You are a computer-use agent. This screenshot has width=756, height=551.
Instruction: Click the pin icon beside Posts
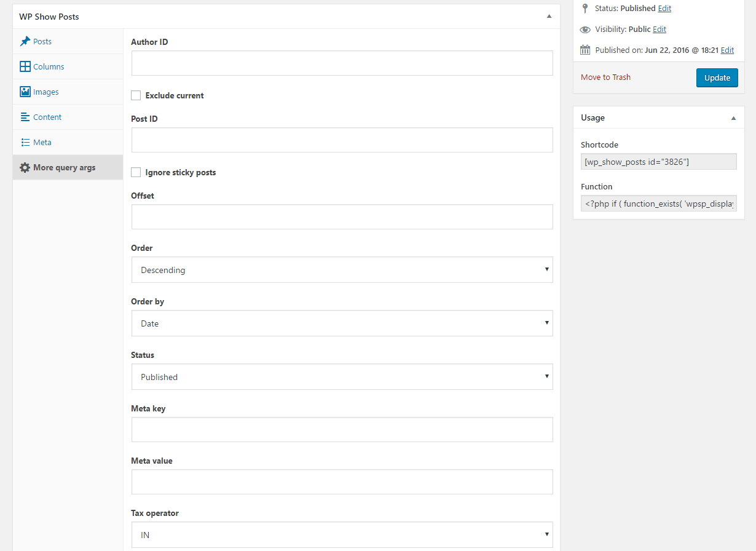click(25, 41)
